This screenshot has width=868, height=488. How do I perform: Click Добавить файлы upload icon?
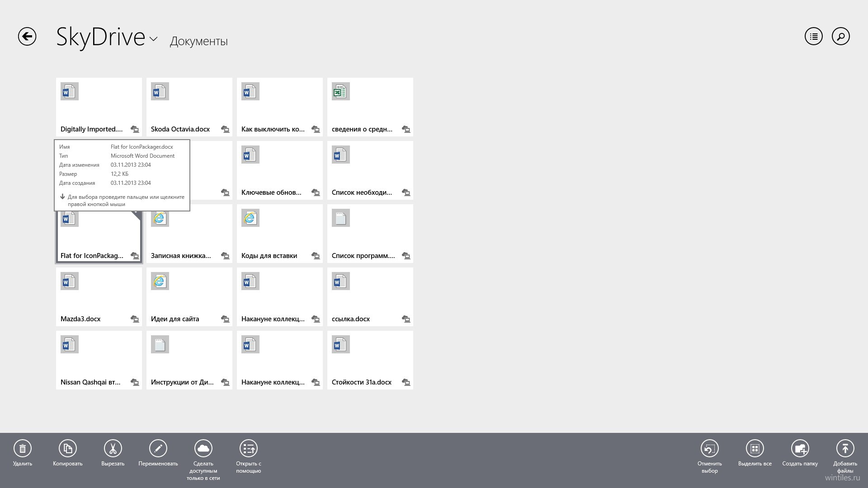(845, 448)
